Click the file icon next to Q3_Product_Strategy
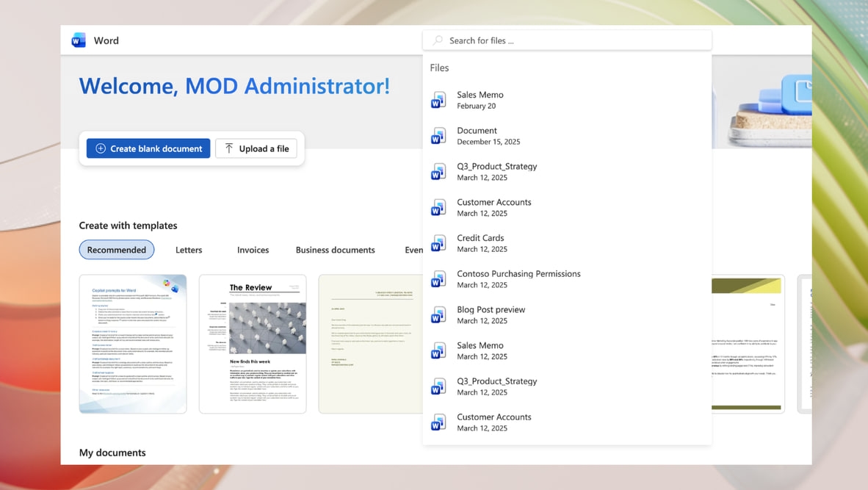 coord(438,171)
